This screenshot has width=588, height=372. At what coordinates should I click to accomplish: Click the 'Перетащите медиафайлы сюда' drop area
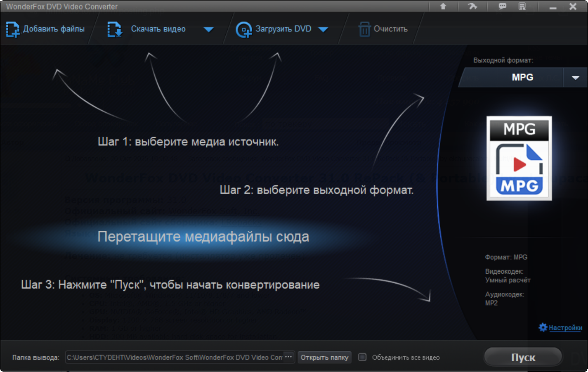tap(203, 237)
